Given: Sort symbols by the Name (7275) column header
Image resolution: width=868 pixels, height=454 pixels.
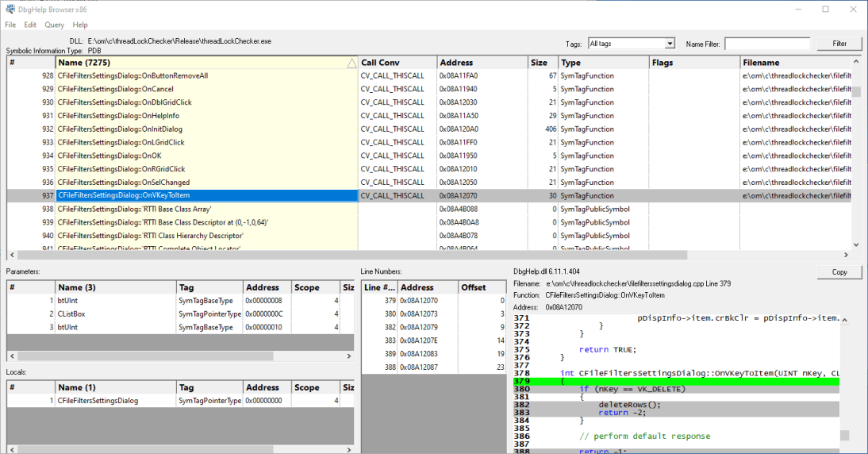Looking at the screenshot, I should coord(206,63).
